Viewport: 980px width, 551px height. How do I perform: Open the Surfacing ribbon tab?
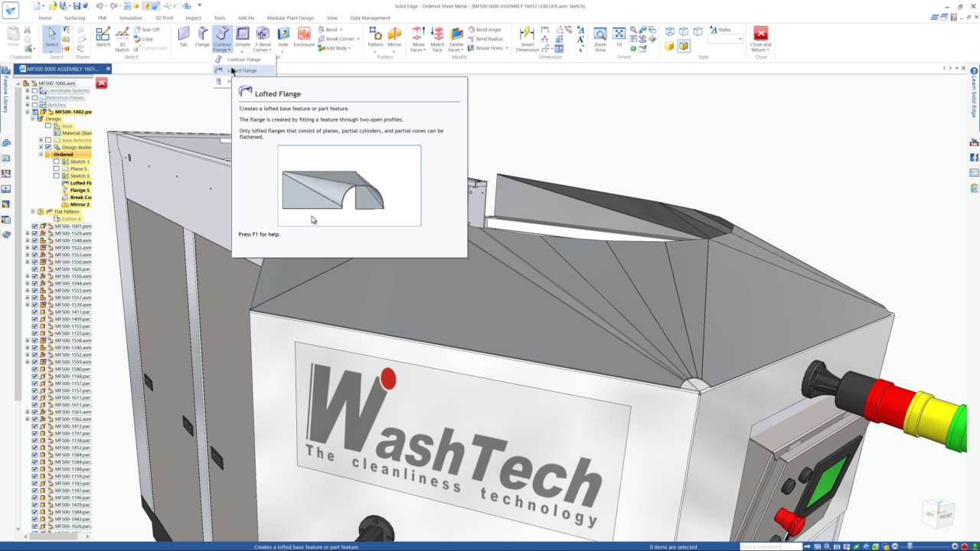click(74, 18)
